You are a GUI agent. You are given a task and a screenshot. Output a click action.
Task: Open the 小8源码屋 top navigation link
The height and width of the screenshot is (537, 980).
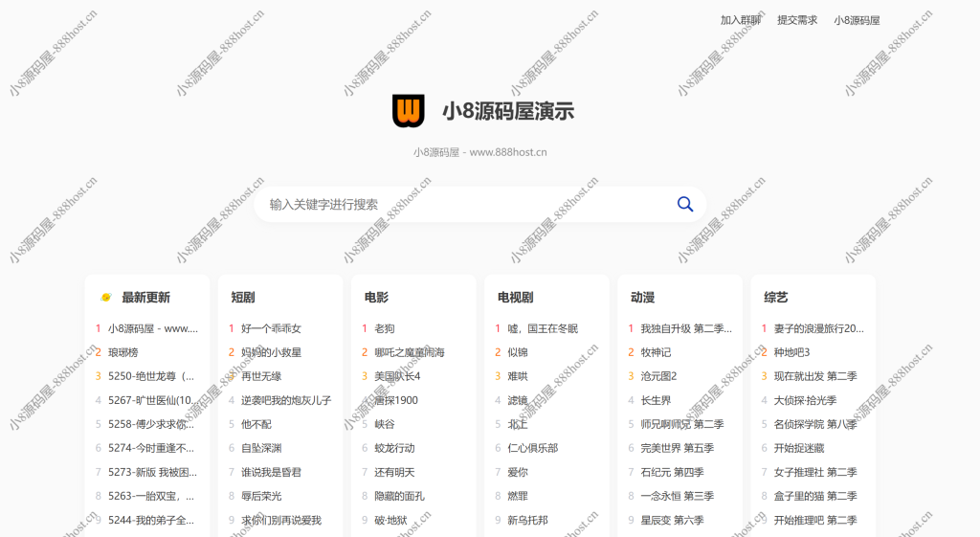tap(857, 20)
